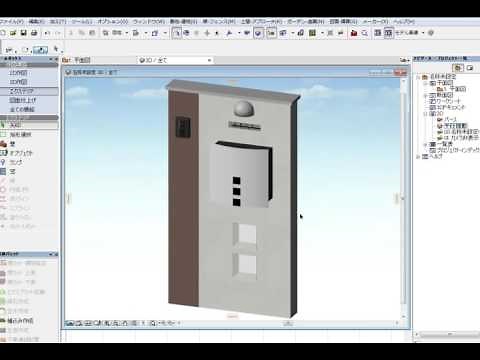This screenshot has width=480, height=360.
Task: Collapse the 3D node in navigator tree
Action: (426, 114)
